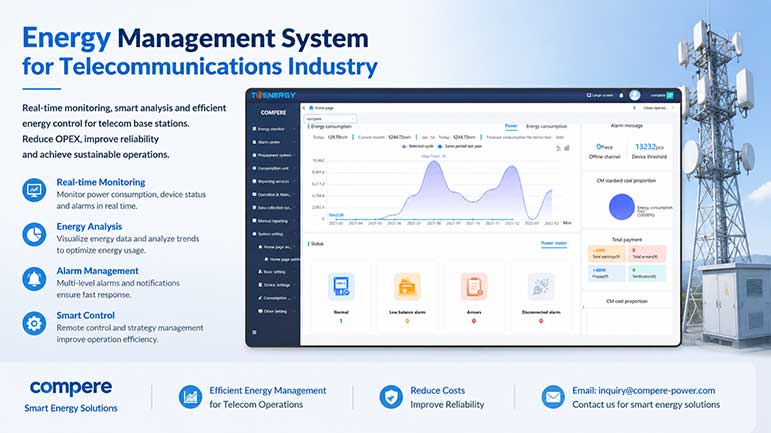Viewport: 771px width, 433px height.
Task: Toggle the Same period last year legend
Action: point(460,146)
